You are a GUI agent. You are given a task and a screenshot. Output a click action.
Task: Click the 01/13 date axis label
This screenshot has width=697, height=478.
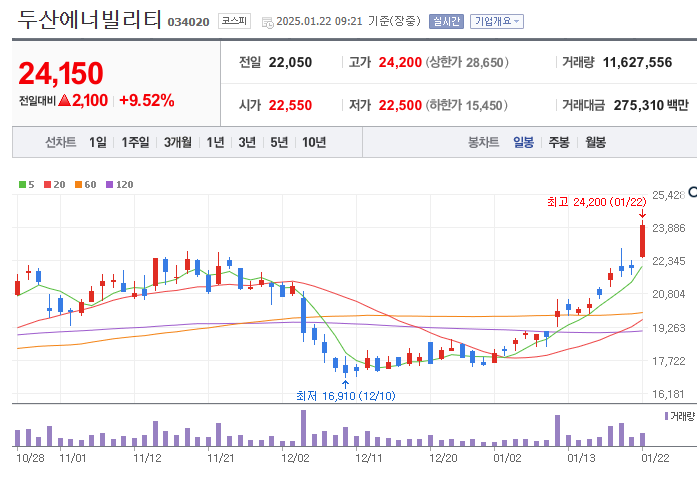point(581,458)
